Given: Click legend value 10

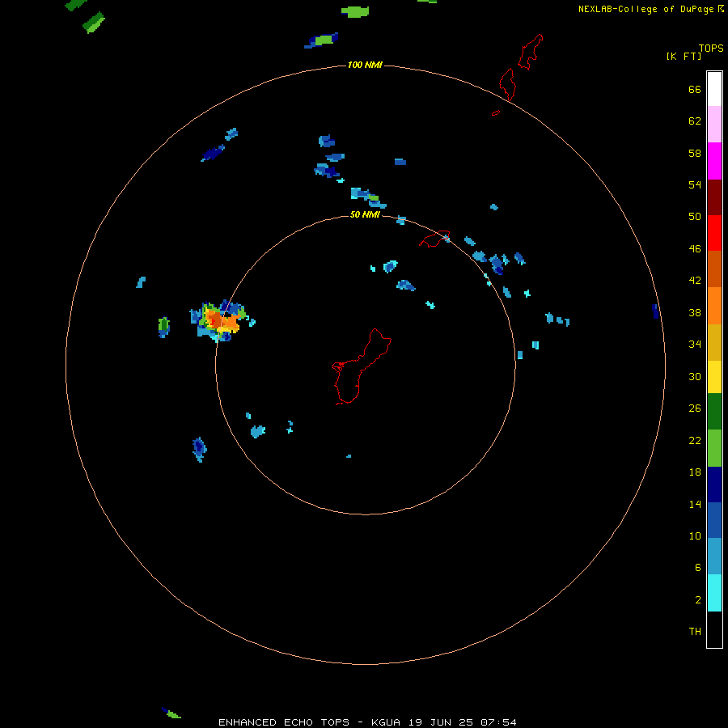Looking at the screenshot, I should pos(695,535).
